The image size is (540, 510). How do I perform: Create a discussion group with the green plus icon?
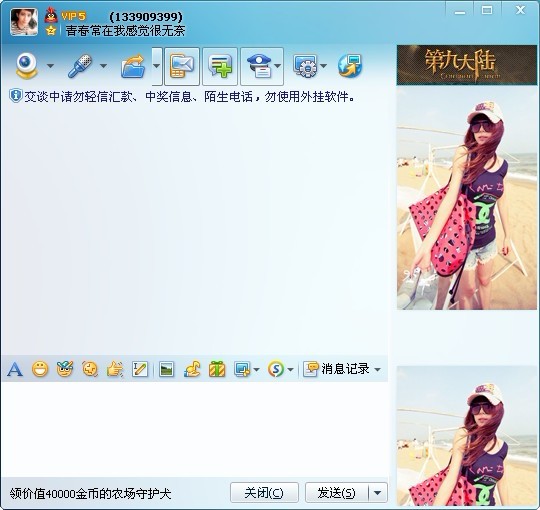pyautogui.click(x=220, y=66)
